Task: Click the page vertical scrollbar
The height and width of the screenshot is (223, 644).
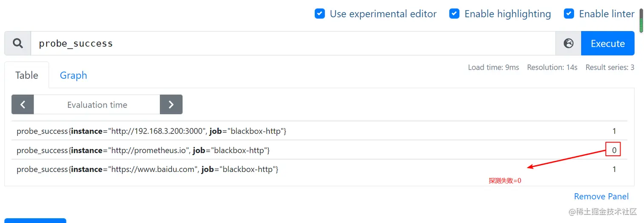Action: (641, 21)
